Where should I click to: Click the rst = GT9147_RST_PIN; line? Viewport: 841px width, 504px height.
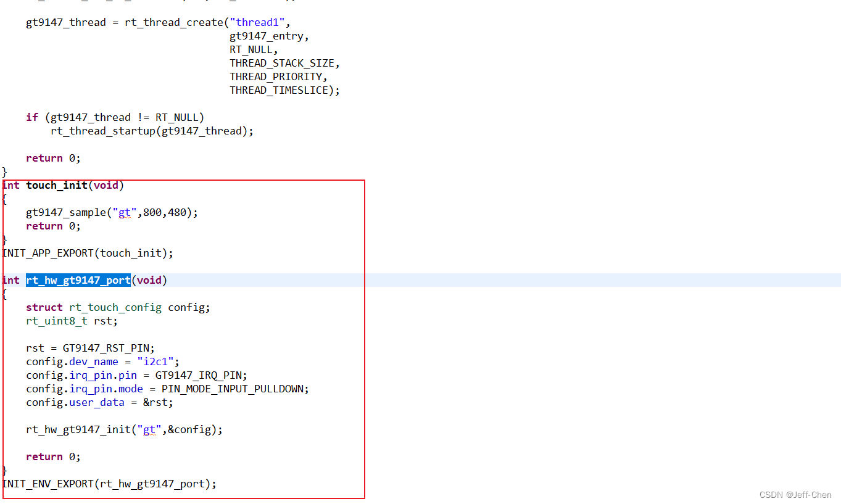(x=91, y=348)
